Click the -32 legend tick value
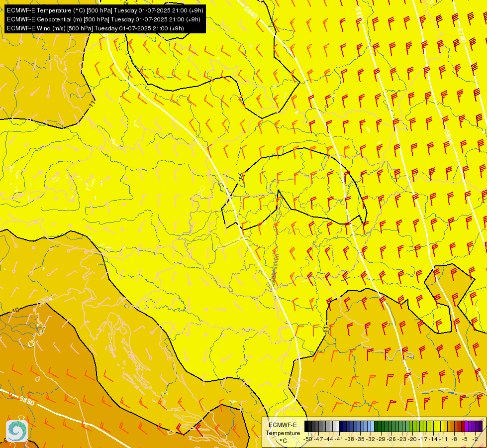The height and width of the screenshot is (448, 487). click(x=371, y=439)
